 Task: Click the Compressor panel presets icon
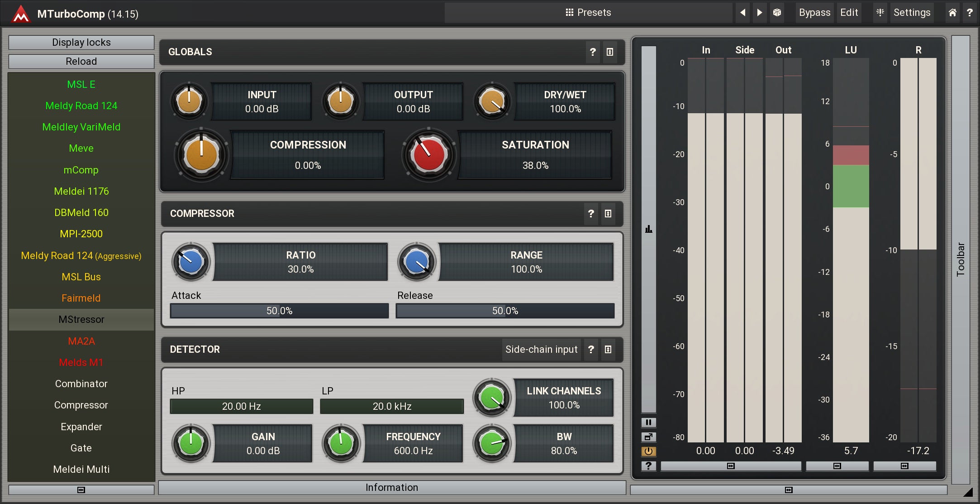click(x=608, y=214)
